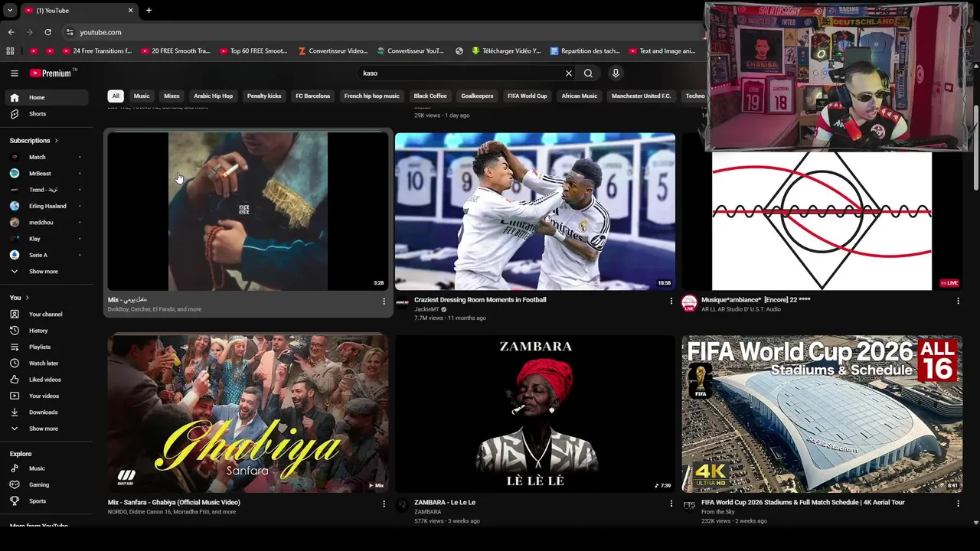Open Sports in the sidebar
Viewport: 980px width, 551px height.
(x=46, y=501)
